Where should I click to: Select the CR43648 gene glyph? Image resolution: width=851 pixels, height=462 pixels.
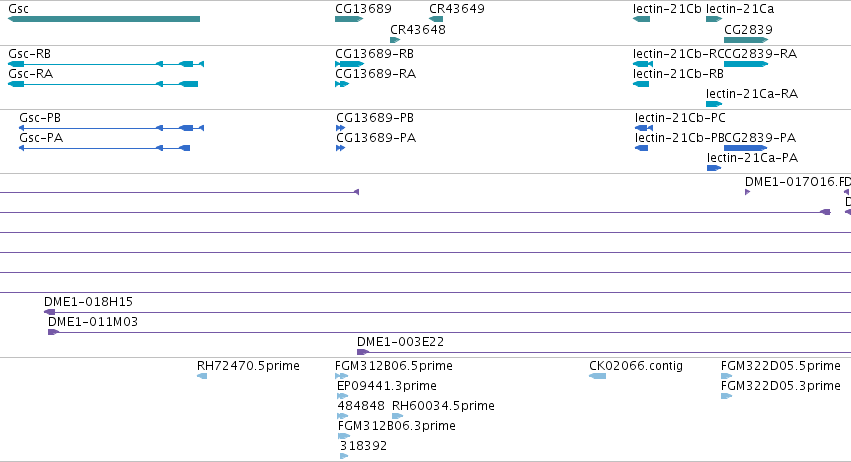point(395,40)
